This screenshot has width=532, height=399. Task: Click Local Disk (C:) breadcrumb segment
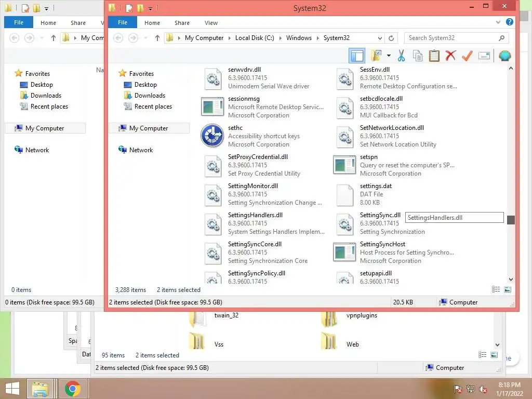(x=255, y=38)
